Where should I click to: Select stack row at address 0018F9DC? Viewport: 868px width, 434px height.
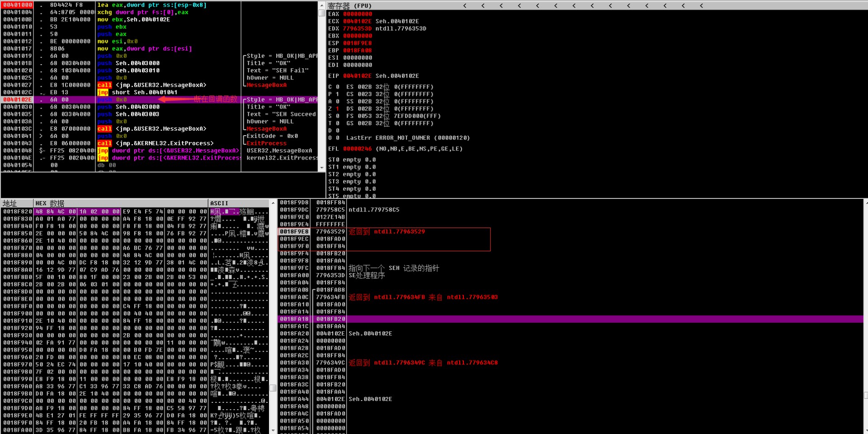tap(571, 210)
